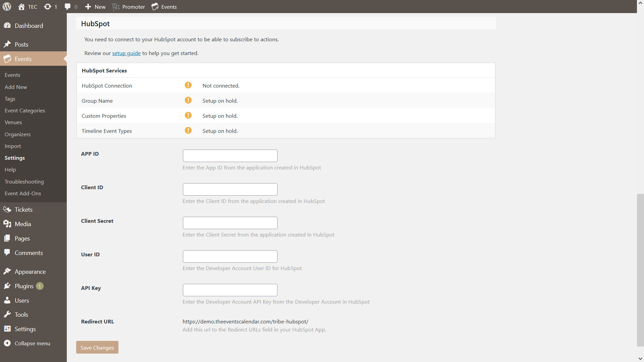Open the New dropdown in the admin bar

tap(95, 6)
